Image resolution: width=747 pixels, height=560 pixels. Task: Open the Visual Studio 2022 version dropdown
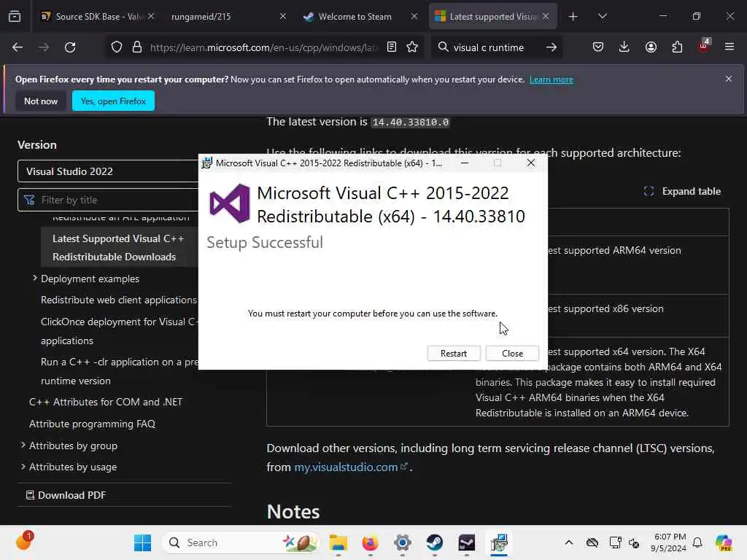tap(109, 171)
